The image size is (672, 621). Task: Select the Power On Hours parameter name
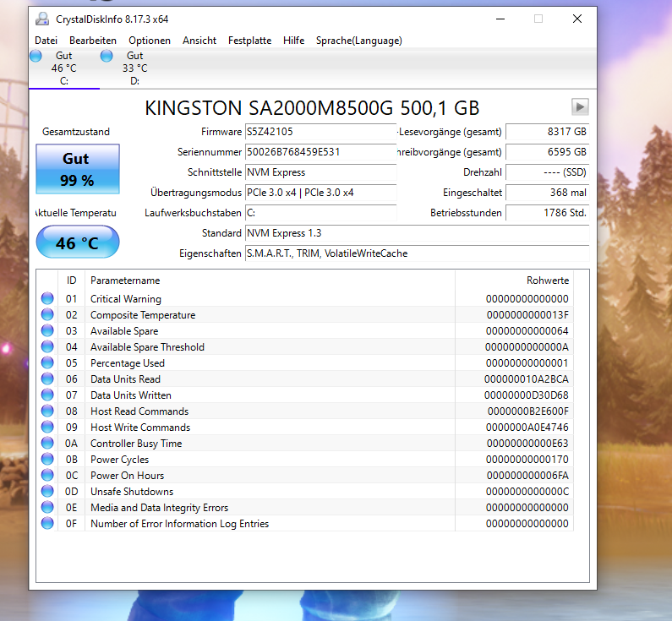(x=128, y=476)
